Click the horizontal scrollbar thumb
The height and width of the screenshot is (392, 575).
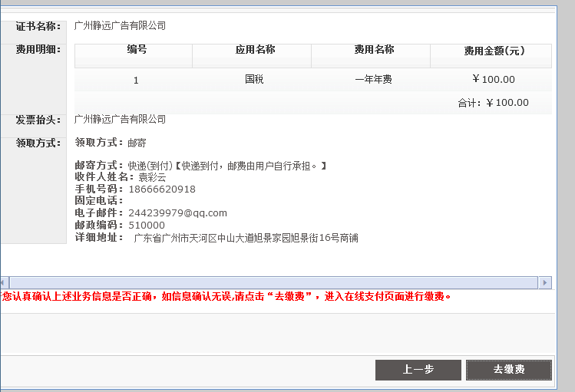point(273,283)
